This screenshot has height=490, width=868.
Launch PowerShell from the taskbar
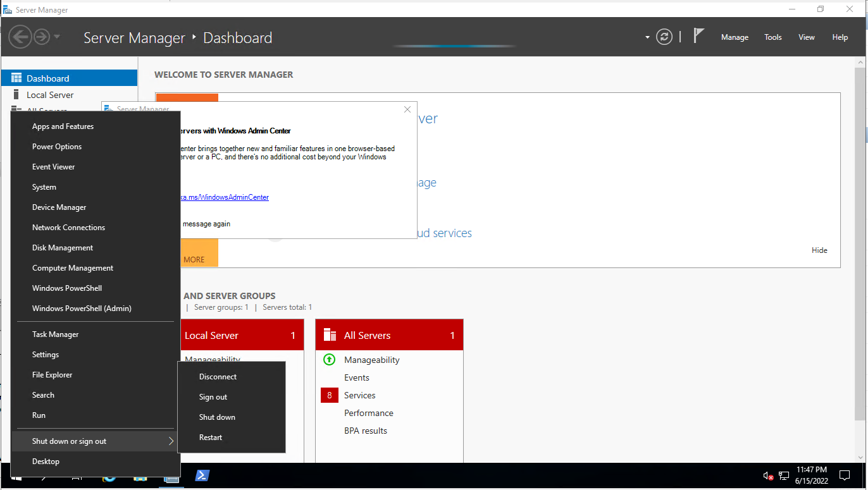[202, 476]
